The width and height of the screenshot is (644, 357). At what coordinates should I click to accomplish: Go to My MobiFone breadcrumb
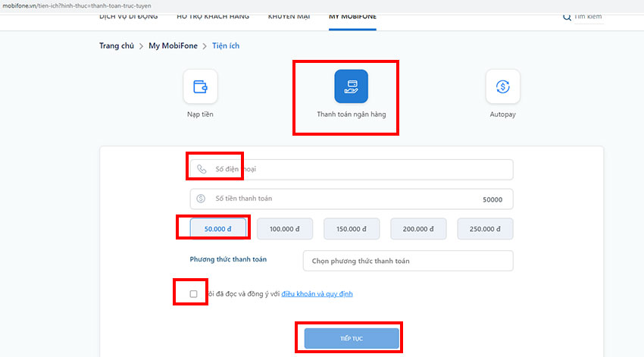point(173,45)
